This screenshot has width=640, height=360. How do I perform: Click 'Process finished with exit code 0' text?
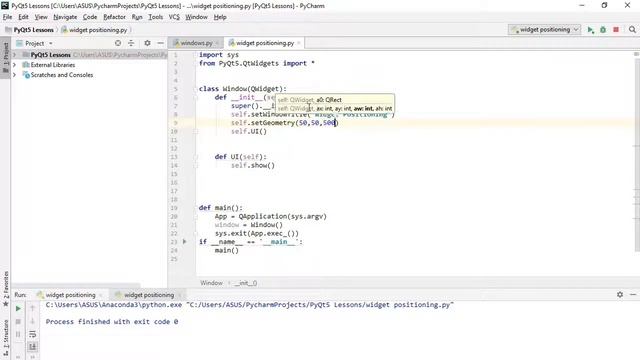[112, 322]
